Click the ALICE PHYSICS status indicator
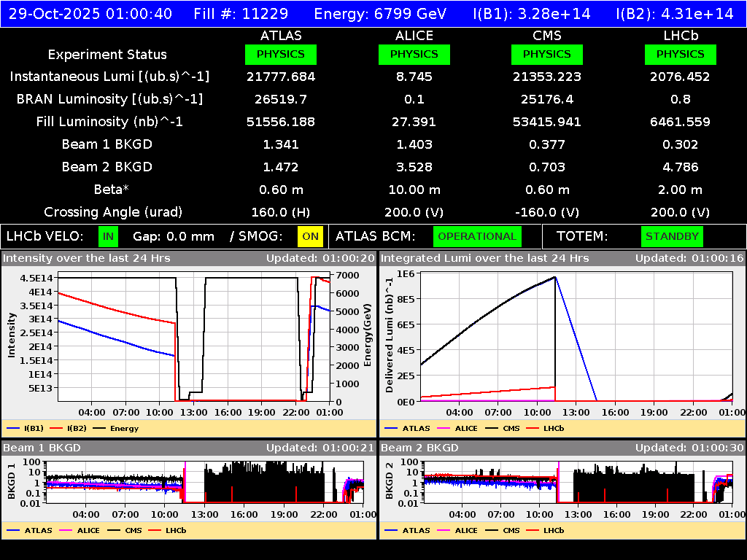Image resolution: width=747 pixels, height=560 pixels. (x=414, y=54)
